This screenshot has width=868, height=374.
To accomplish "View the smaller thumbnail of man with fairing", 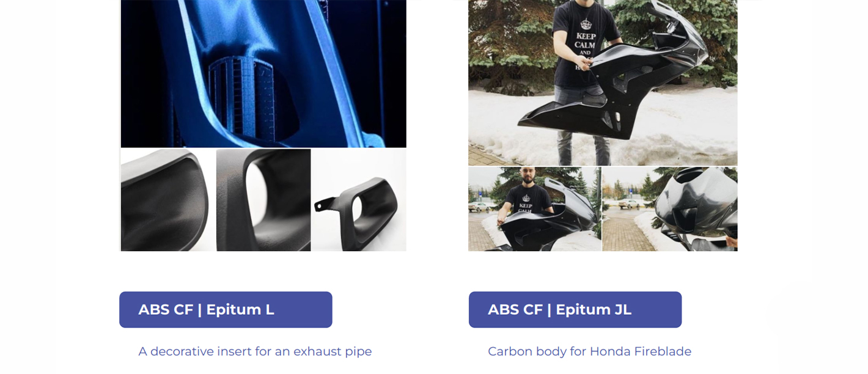I will pyautogui.click(x=535, y=209).
